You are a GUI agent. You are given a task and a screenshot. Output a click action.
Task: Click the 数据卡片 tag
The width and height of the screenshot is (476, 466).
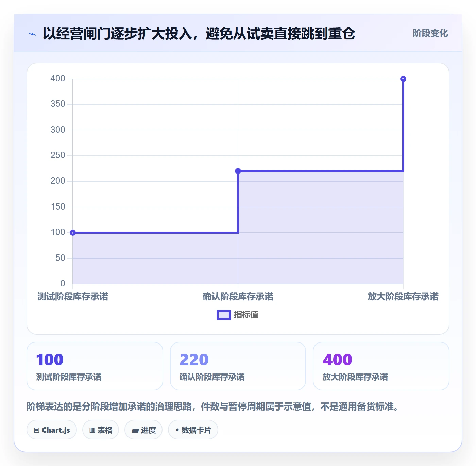(193, 430)
